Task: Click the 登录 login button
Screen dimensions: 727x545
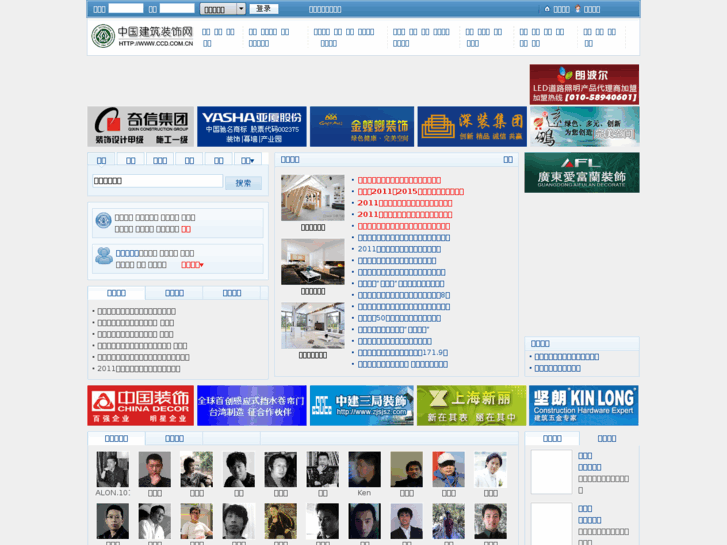Action: point(264,9)
